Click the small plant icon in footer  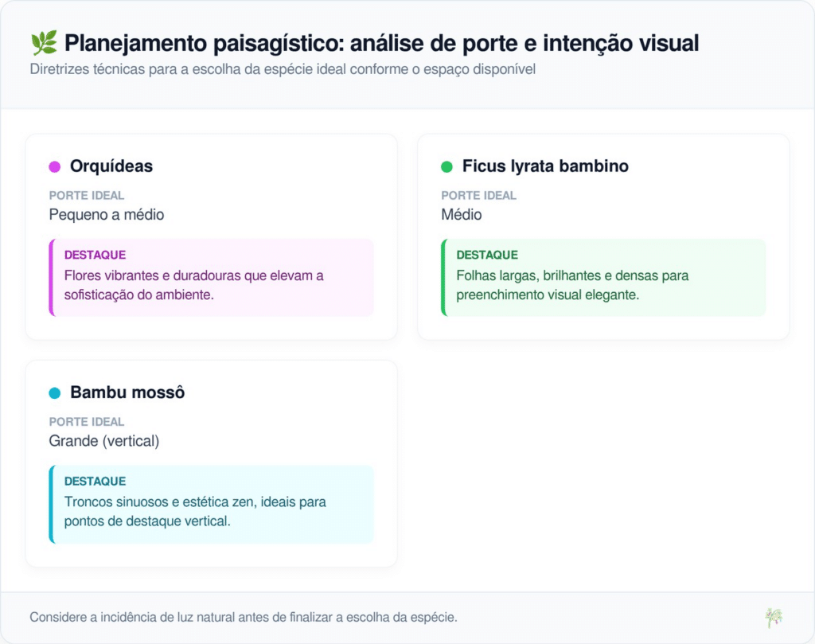point(773,618)
